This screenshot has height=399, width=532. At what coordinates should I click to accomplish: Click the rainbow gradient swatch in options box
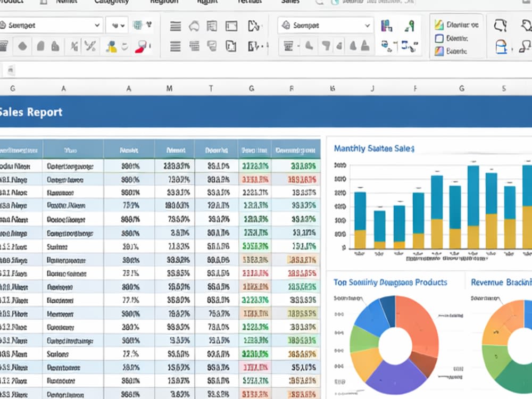point(439,51)
